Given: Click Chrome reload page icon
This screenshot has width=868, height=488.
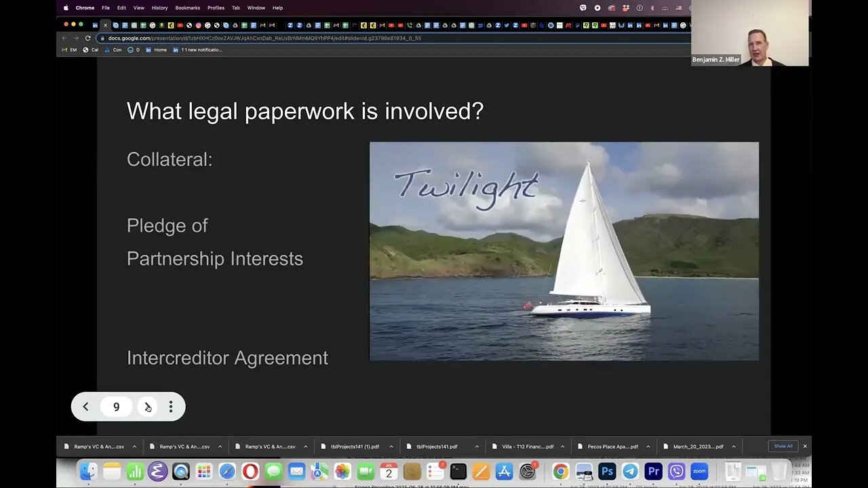Looking at the screenshot, I should (87, 38).
